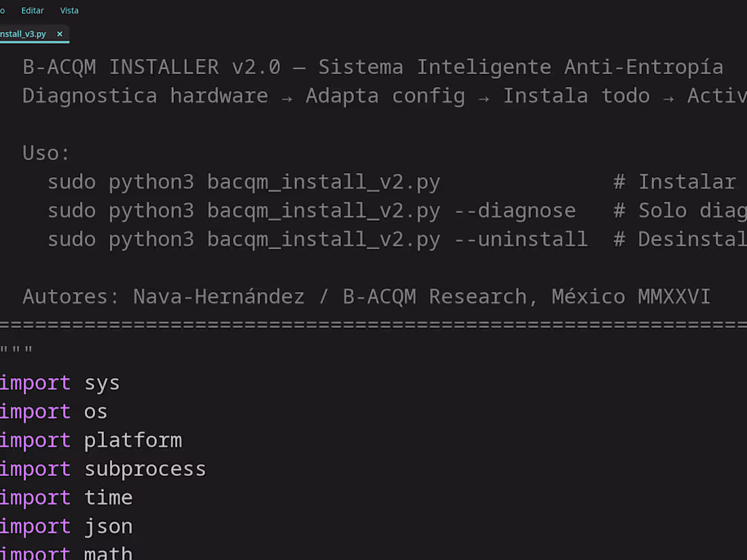Click "Diagnostica" at start of second line
747x560 pixels.
[x=90, y=96]
